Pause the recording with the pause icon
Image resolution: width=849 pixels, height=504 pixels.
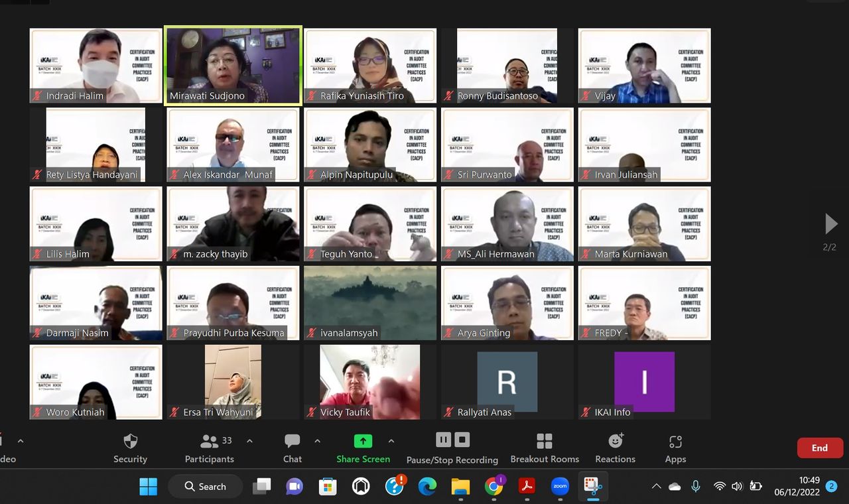[444, 440]
